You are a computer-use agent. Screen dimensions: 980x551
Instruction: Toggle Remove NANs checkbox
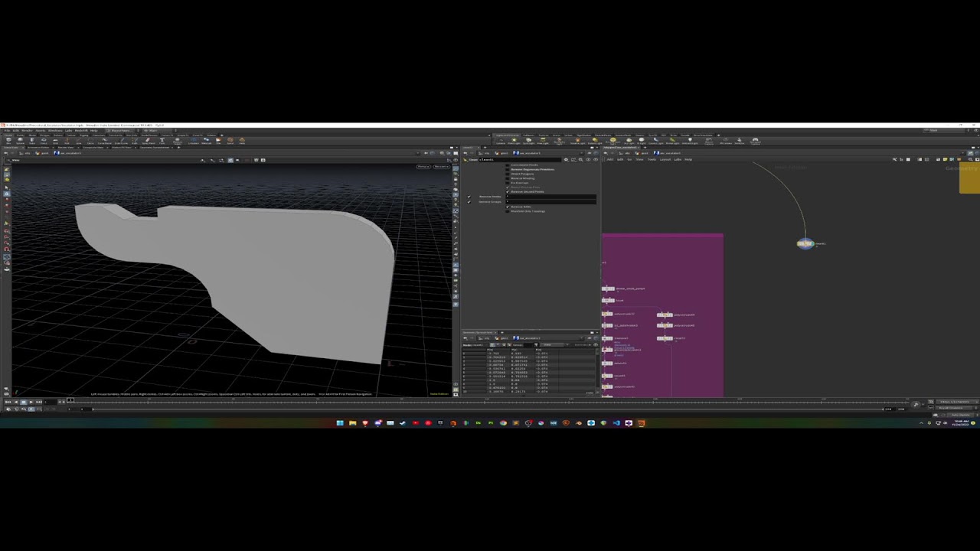point(508,207)
